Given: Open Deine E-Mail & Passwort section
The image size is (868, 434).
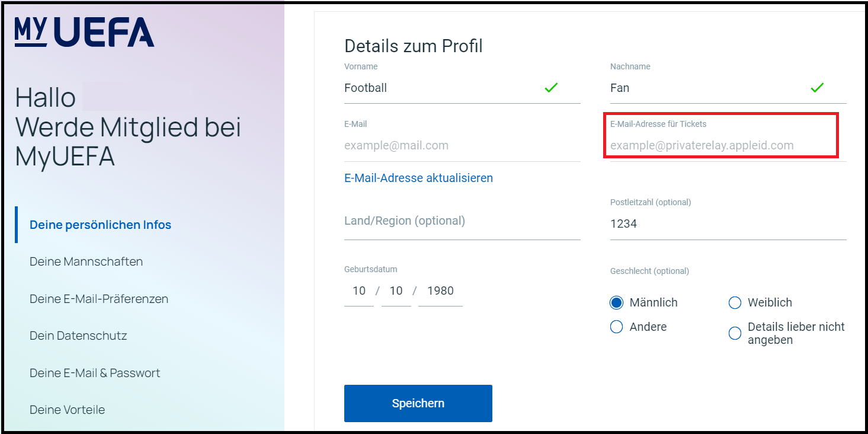Looking at the screenshot, I should [95, 373].
